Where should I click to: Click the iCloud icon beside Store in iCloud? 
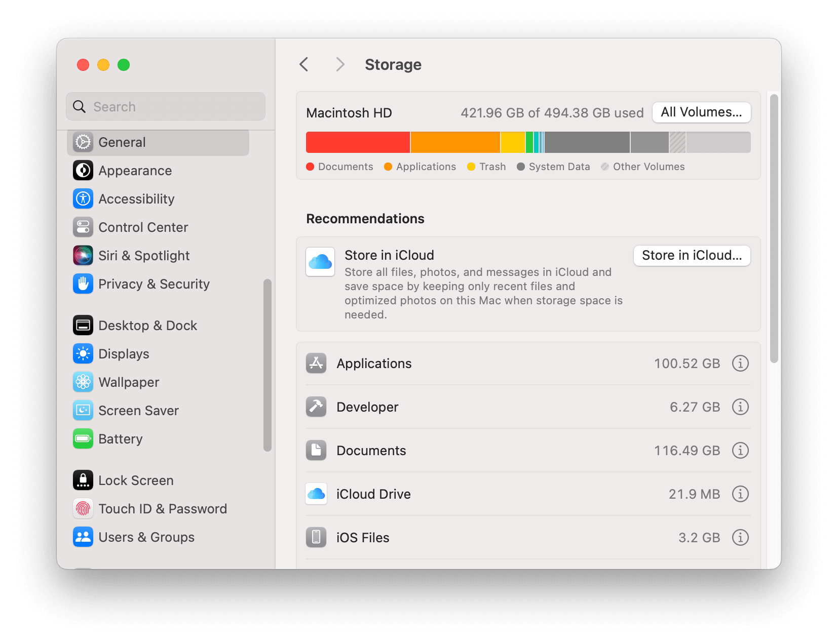click(x=320, y=262)
